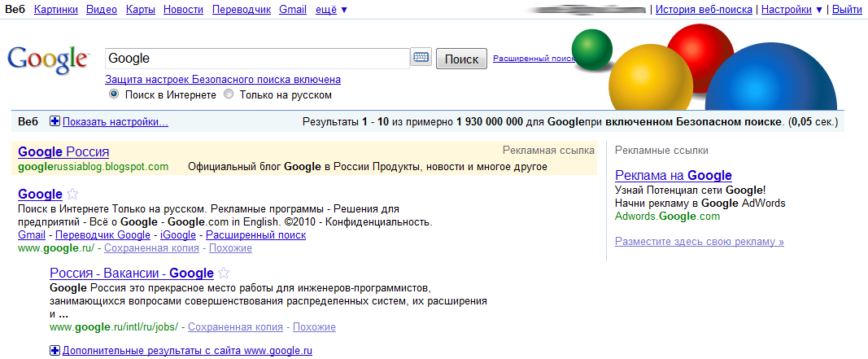Open Сохраненная копия for www.google.ru/

point(151,247)
